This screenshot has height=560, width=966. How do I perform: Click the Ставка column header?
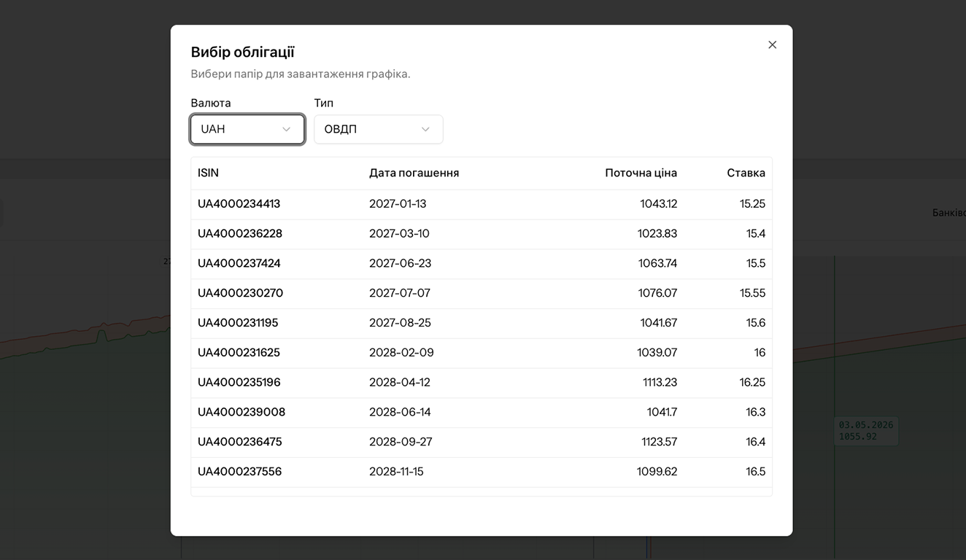(746, 173)
